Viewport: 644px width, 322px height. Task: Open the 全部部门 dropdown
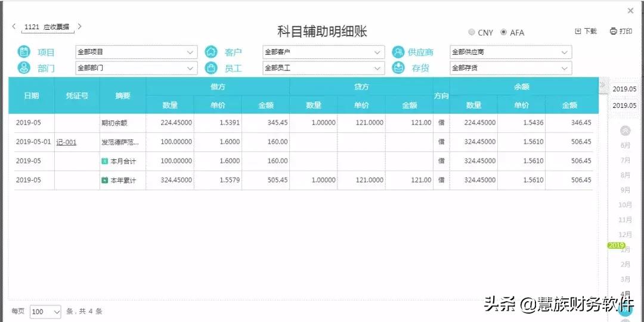pos(137,68)
